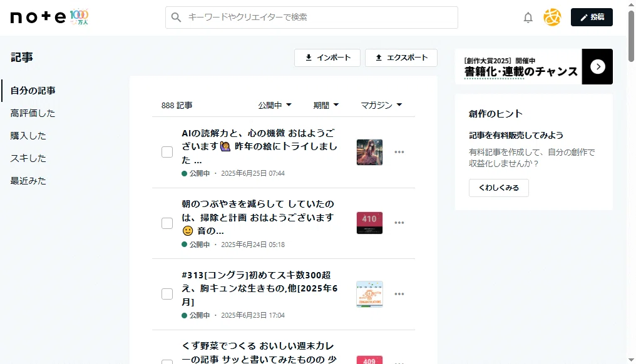Viewport: 636px width, 364px height.
Task: Open AIの読解力と、心の機微 article title
Action: coord(260,146)
